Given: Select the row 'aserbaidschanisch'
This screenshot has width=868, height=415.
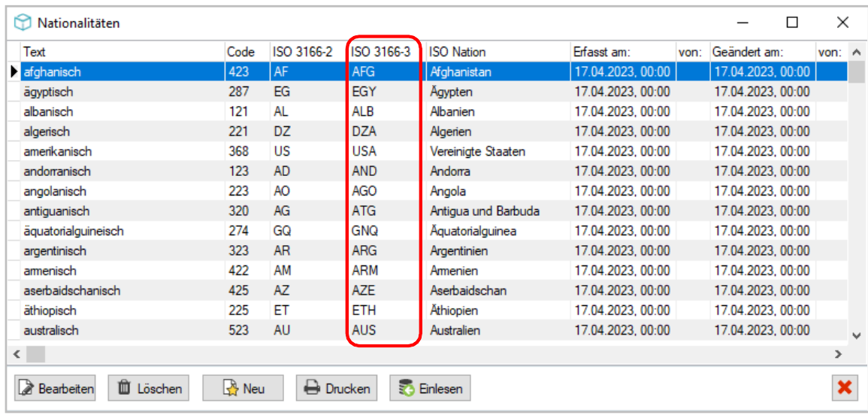Looking at the screenshot, I should tap(428, 291).
